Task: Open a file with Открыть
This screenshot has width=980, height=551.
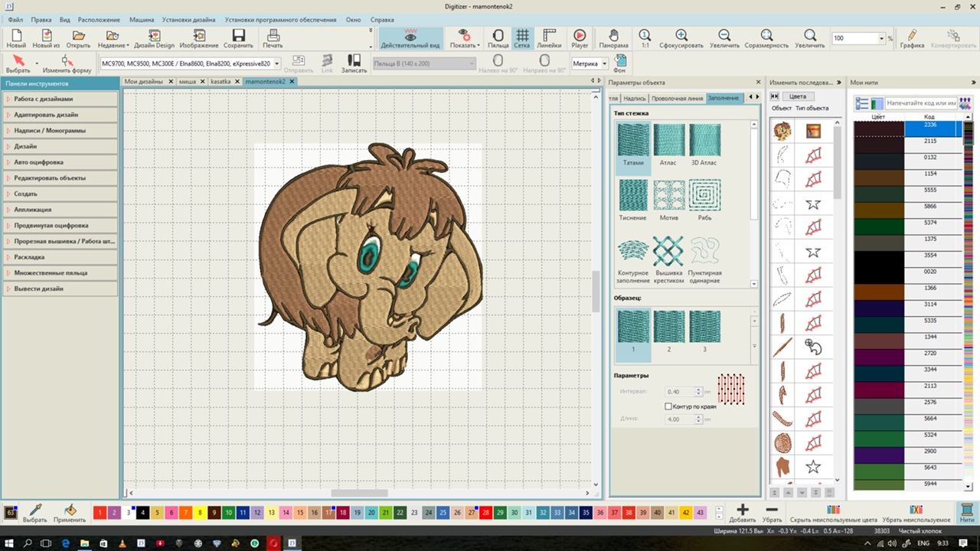Action: [x=78, y=38]
